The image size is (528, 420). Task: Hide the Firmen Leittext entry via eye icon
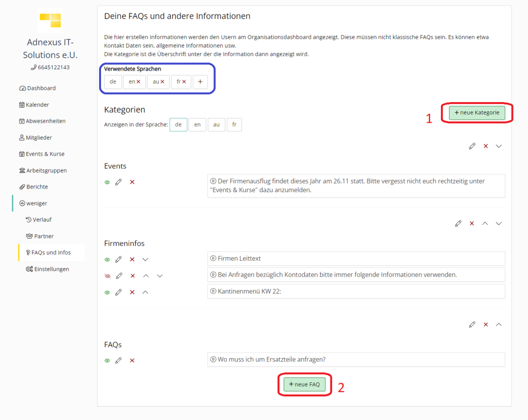click(107, 259)
